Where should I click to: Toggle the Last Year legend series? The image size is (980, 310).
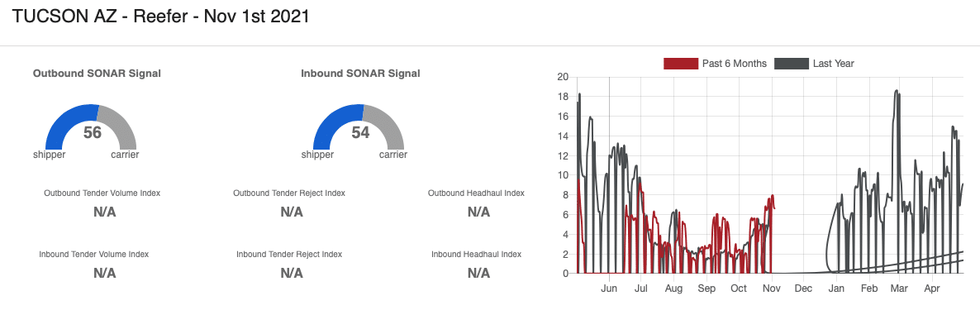815,63
